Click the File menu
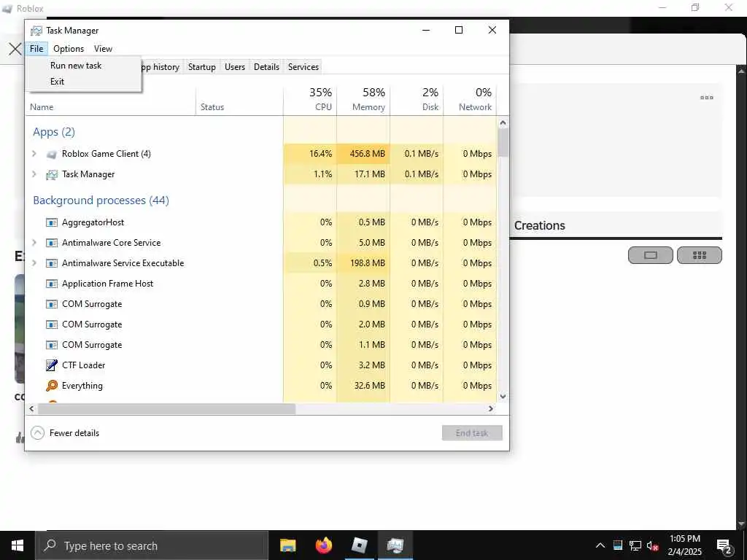The height and width of the screenshot is (560, 747). point(36,49)
